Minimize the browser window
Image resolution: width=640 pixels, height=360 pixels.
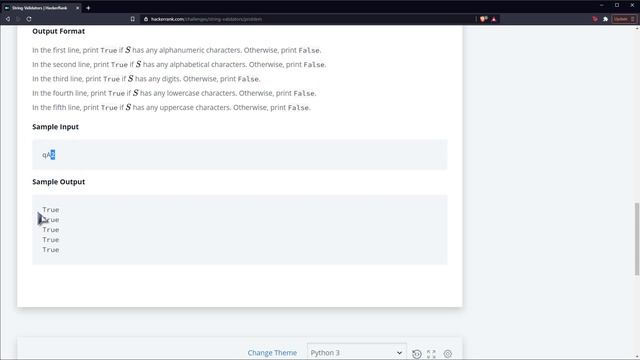(x=602, y=5)
